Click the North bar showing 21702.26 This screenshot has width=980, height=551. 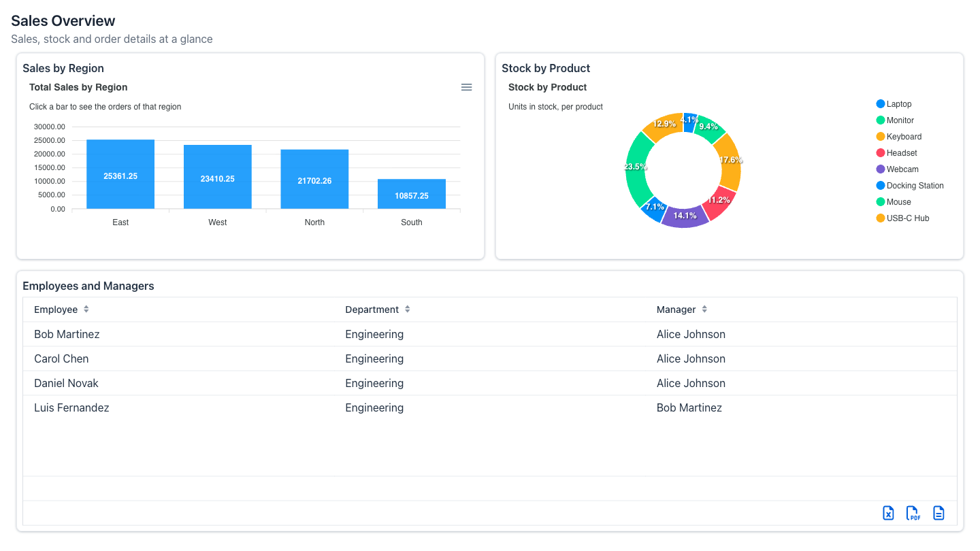tap(314, 179)
